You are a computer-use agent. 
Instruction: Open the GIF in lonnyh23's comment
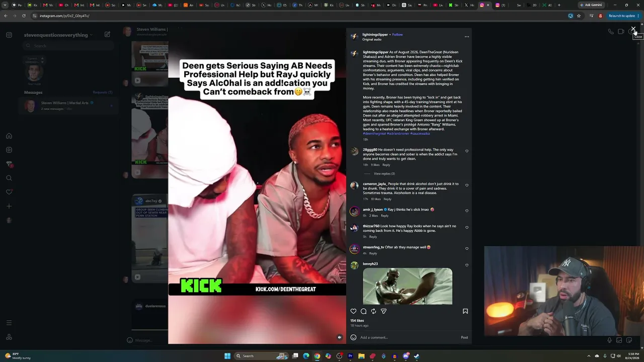tap(408, 286)
